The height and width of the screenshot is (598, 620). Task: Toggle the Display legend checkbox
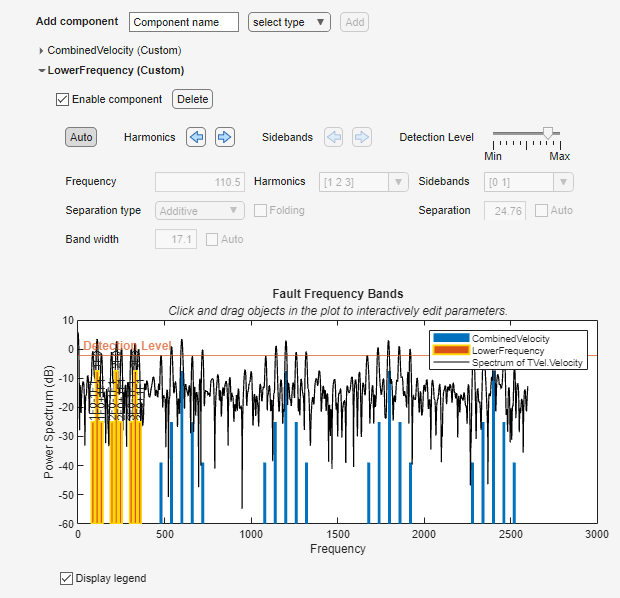pos(67,578)
